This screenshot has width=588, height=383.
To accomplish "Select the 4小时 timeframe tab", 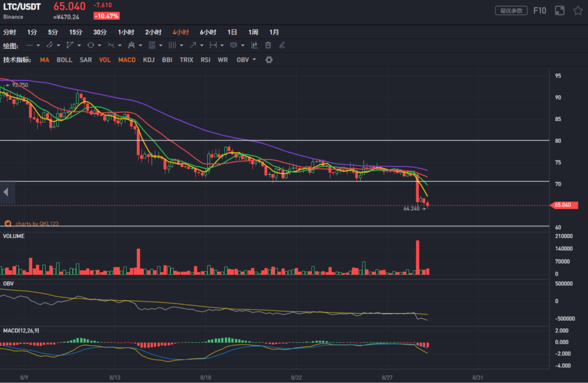I will tap(181, 32).
